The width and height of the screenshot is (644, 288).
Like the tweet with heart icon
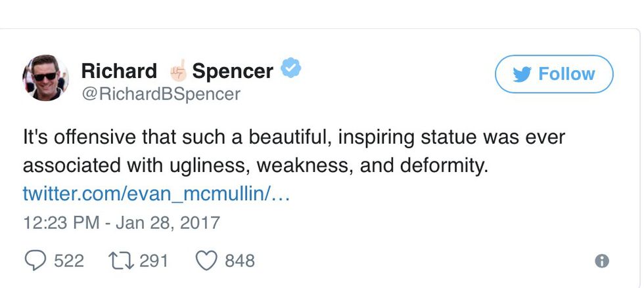pos(206,260)
